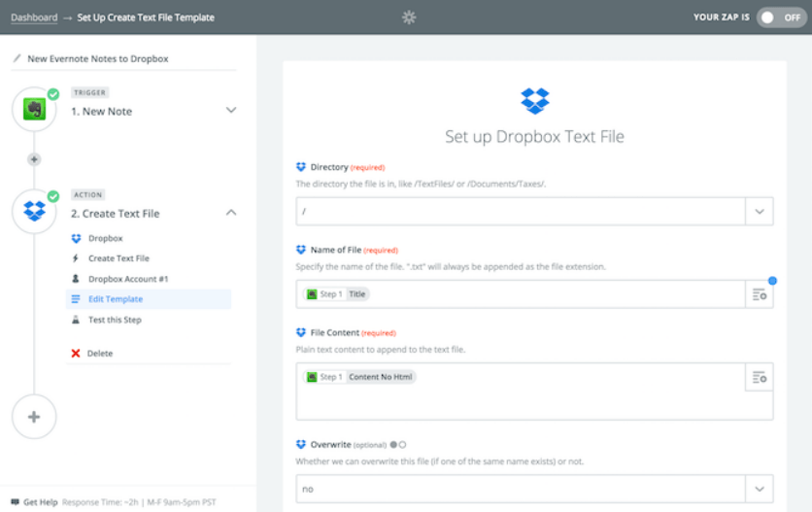Click the Dropbox icon beside File Content
The width and height of the screenshot is (812, 512).
301,332
